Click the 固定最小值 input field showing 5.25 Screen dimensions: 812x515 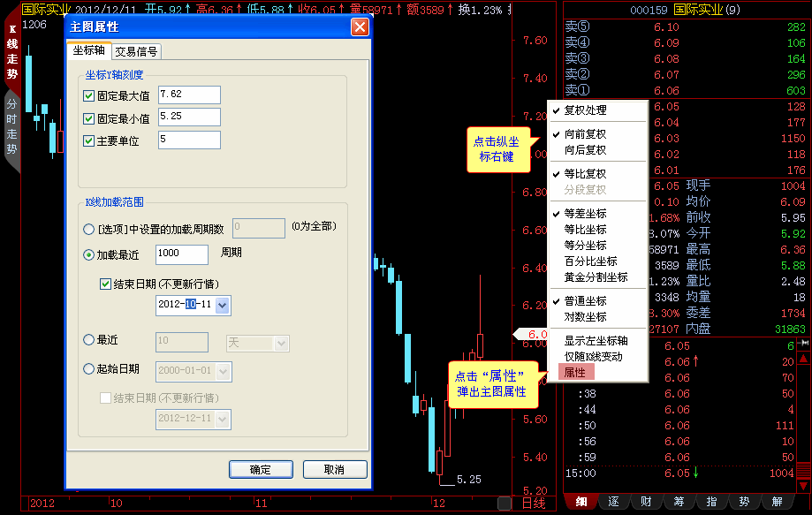pos(189,117)
